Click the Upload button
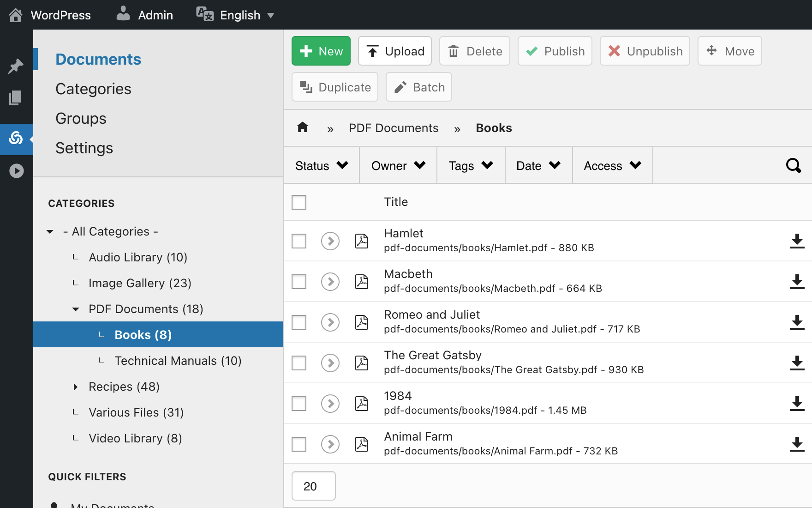This screenshot has width=812, height=508. click(x=395, y=51)
